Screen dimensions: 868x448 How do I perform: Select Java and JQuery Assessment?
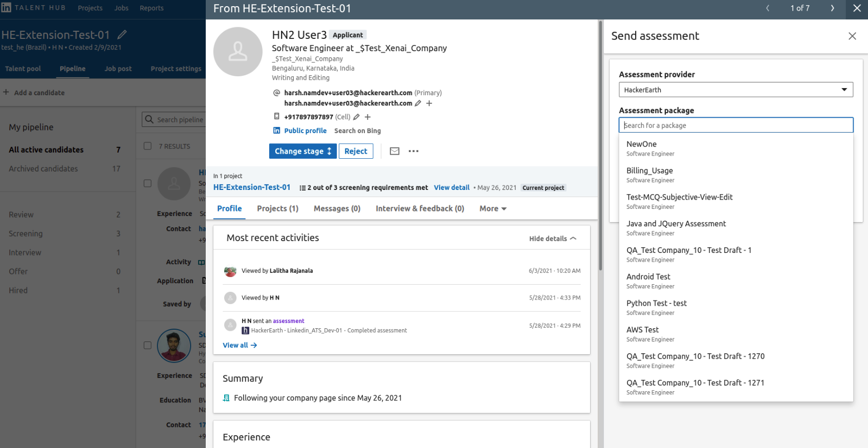[736, 228]
